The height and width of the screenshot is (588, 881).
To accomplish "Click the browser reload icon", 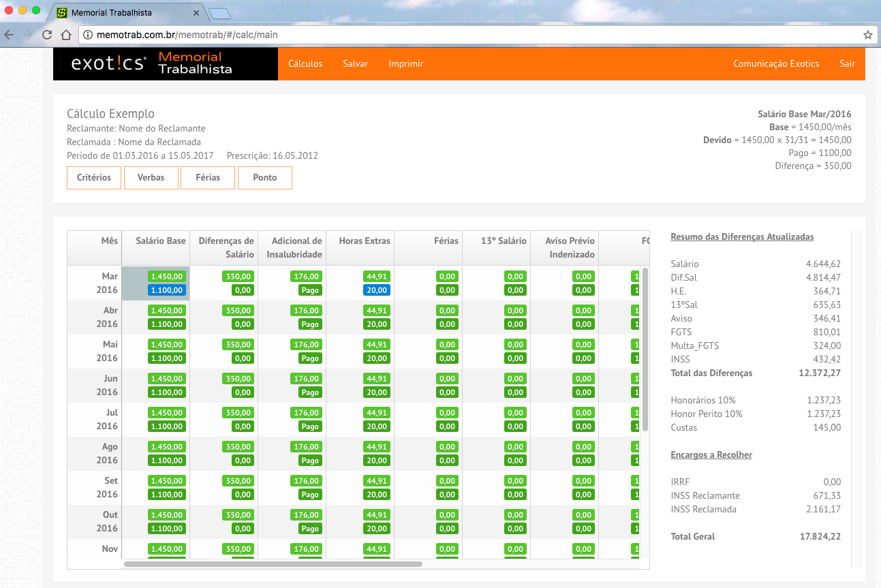I will (x=47, y=35).
